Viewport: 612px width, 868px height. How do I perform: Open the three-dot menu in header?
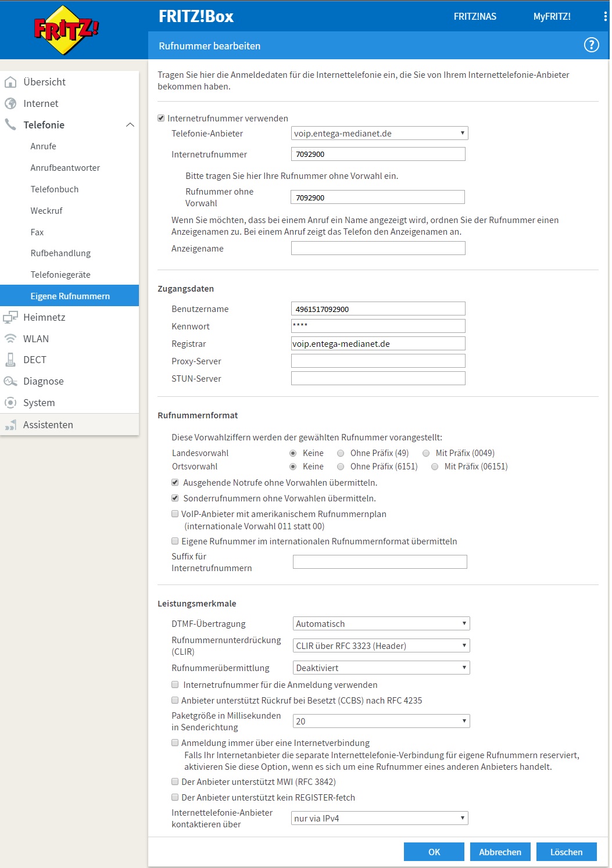(605, 16)
